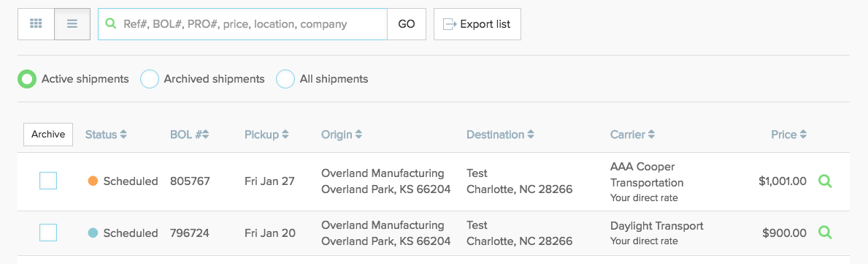
Task: Switch to grid view icon
Action: pos(36,24)
